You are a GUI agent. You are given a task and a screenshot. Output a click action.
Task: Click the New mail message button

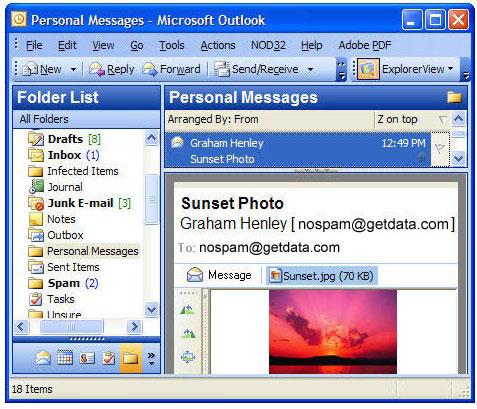(x=41, y=70)
